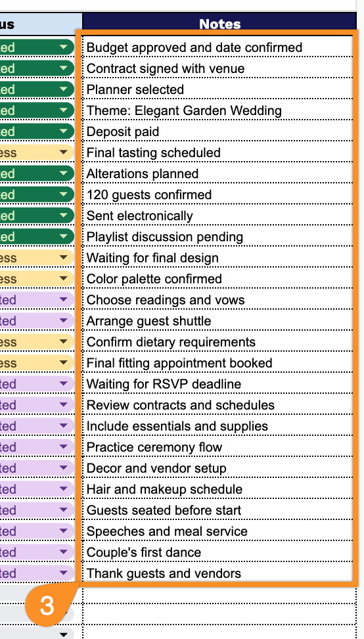
Task: Click the 'Waiting for RSVP deadline' cell
Action: (217, 384)
